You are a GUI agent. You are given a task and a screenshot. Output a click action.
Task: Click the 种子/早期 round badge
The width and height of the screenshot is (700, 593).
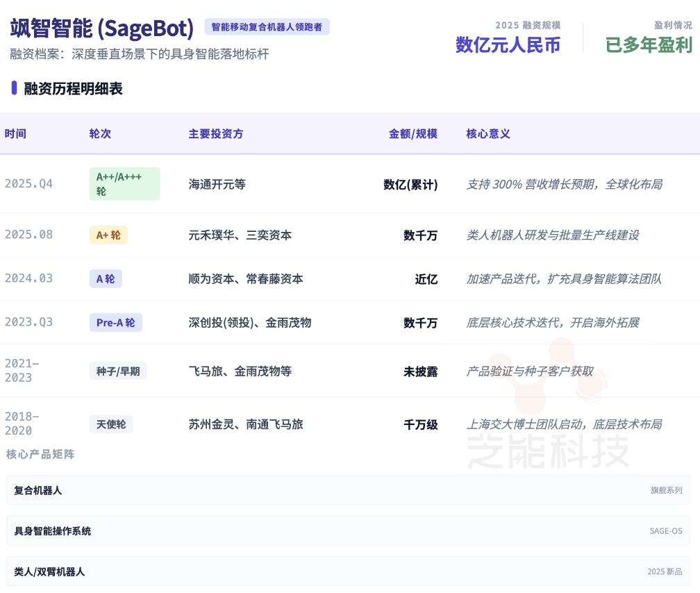(117, 371)
